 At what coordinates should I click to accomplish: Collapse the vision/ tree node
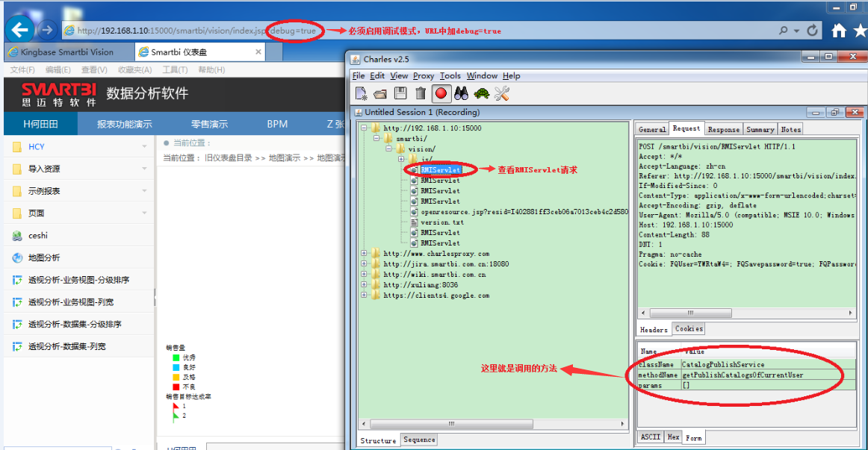388,149
